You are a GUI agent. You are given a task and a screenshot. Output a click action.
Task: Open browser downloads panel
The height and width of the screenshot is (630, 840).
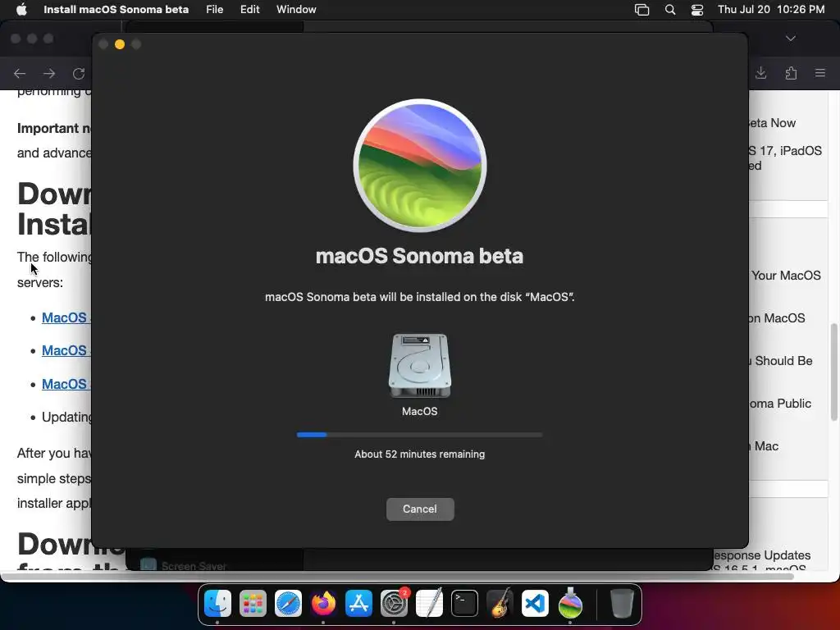coord(760,73)
